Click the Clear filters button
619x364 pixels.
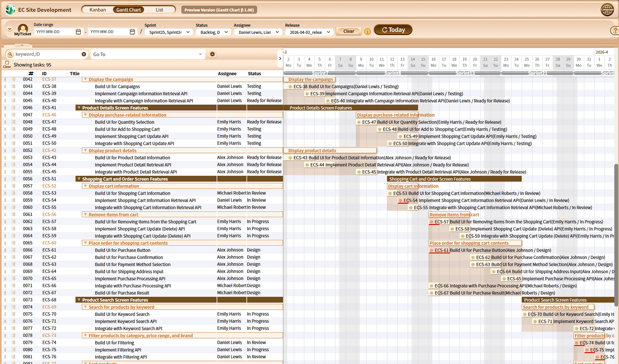click(x=348, y=31)
